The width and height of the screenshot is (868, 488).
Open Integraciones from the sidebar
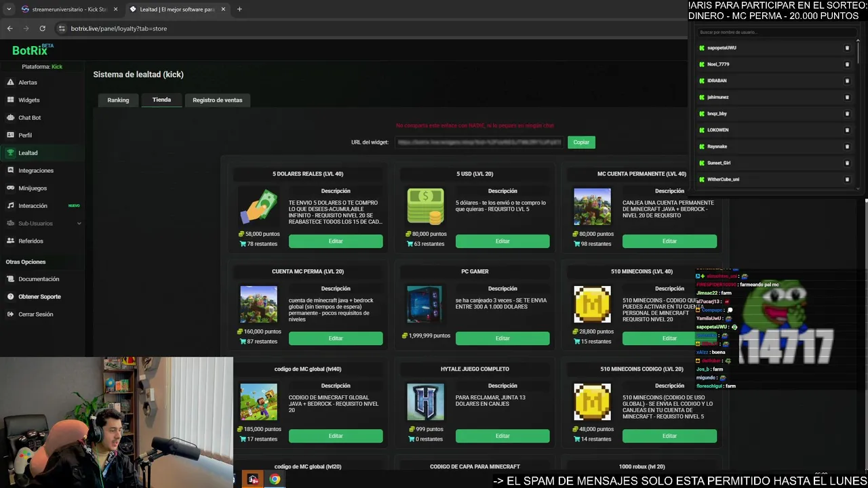click(x=35, y=170)
